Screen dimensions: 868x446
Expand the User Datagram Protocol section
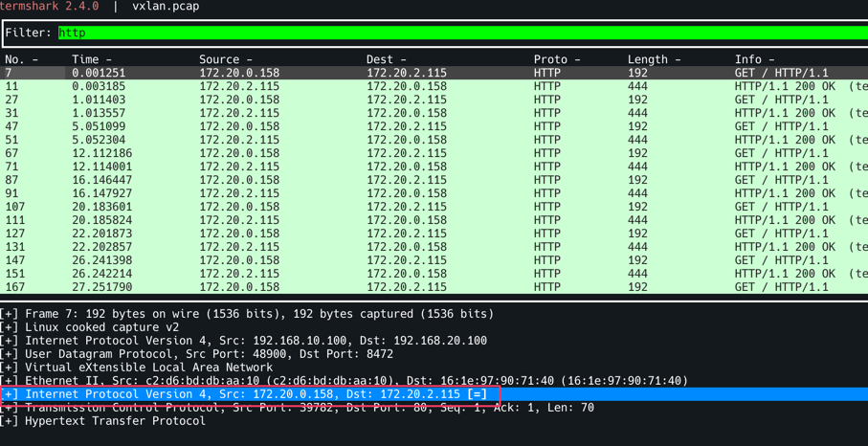(10, 354)
